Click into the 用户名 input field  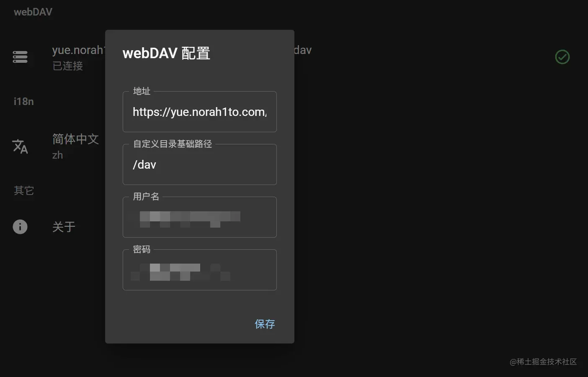(200, 217)
